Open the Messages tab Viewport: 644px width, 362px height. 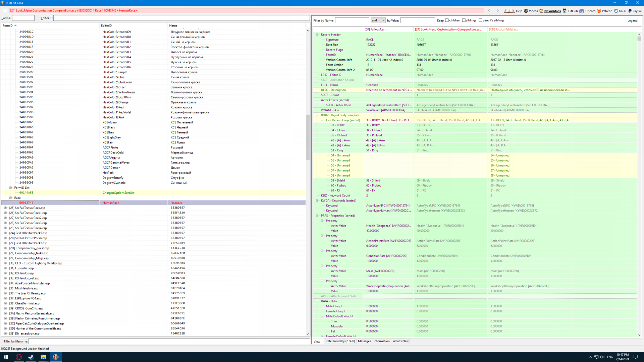point(364,341)
